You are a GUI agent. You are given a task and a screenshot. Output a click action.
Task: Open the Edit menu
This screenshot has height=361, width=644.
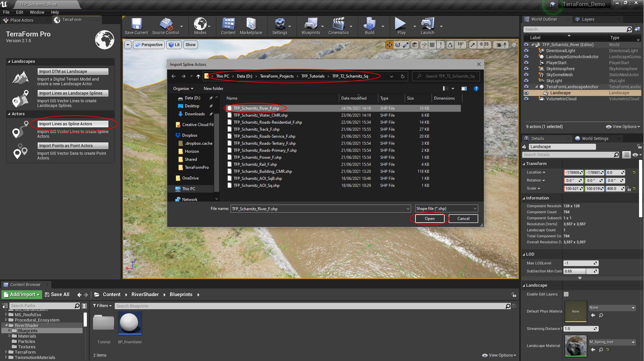click(20, 12)
